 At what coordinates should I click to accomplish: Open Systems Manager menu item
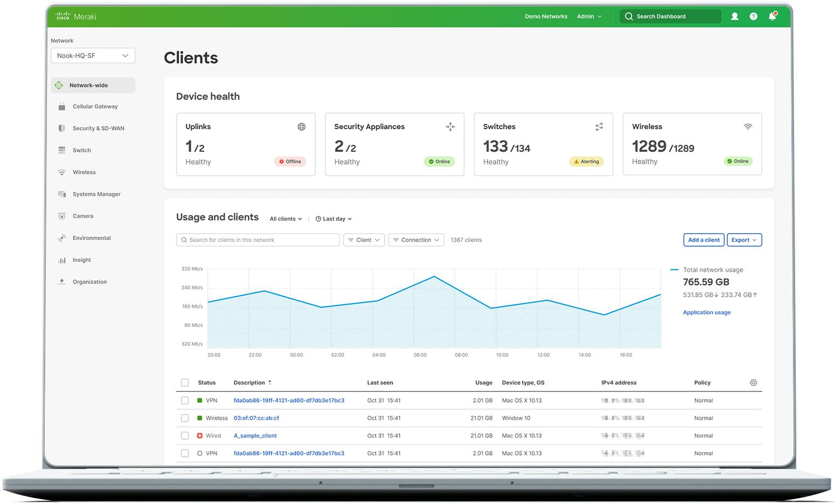pyautogui.click(x=97, y=194)
